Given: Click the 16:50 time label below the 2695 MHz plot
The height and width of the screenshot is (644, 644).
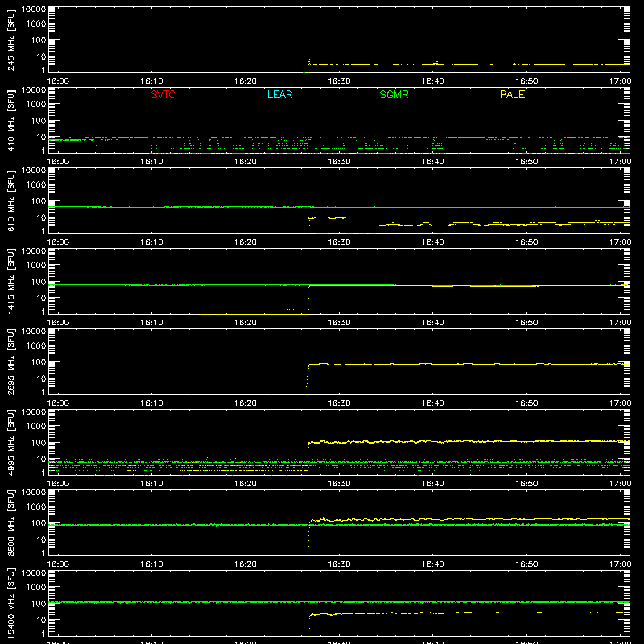Looking at the screenshot, I should (526, 403).
